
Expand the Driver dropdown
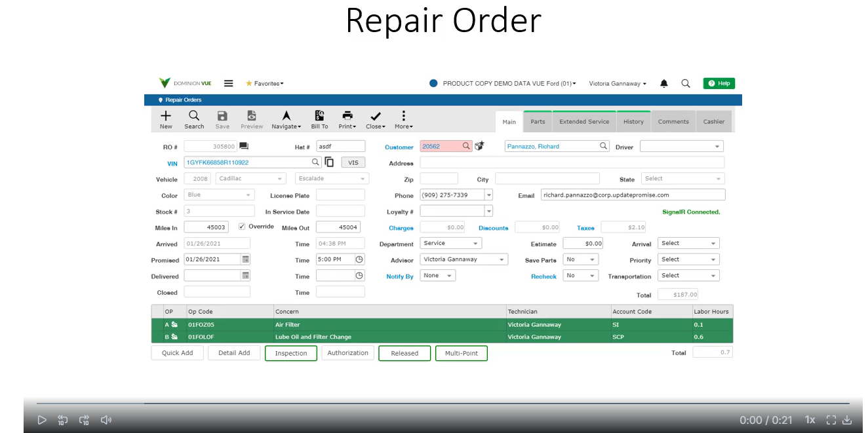682,147
